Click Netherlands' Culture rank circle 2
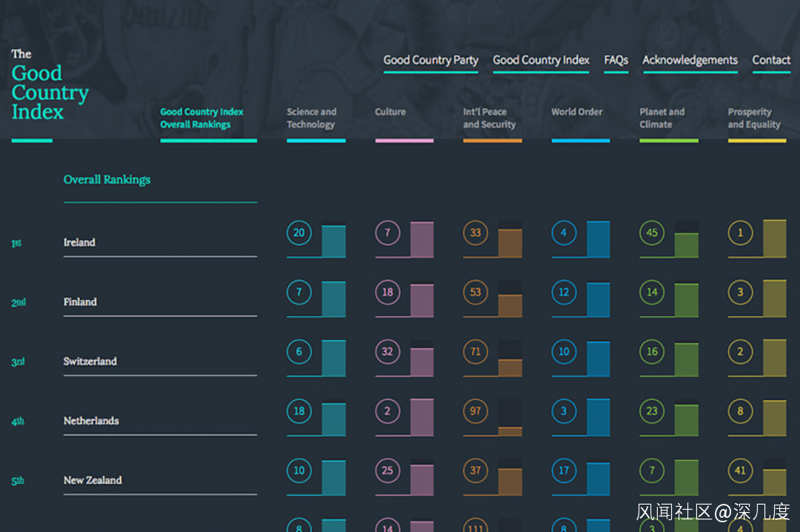 coord(387,410)
